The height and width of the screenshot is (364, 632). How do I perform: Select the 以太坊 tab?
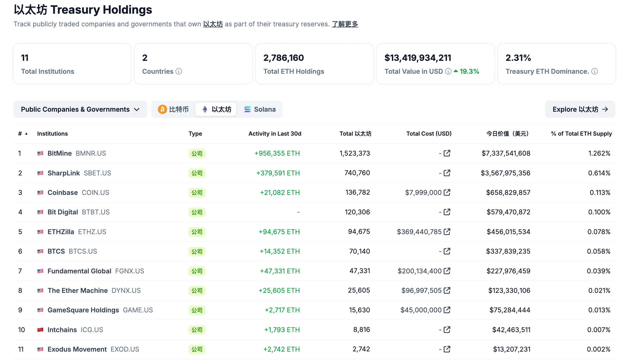coord(216,109)
